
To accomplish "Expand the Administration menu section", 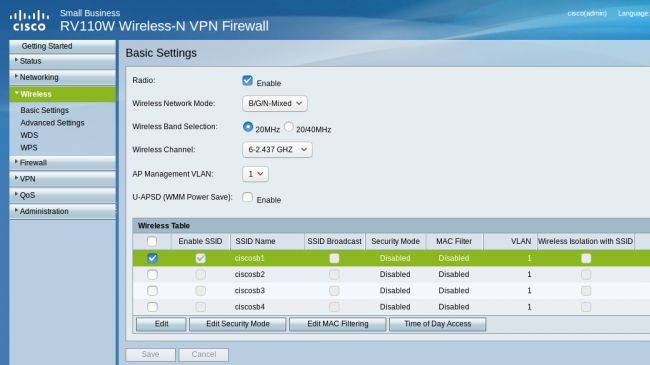I will tap(63, 211).
